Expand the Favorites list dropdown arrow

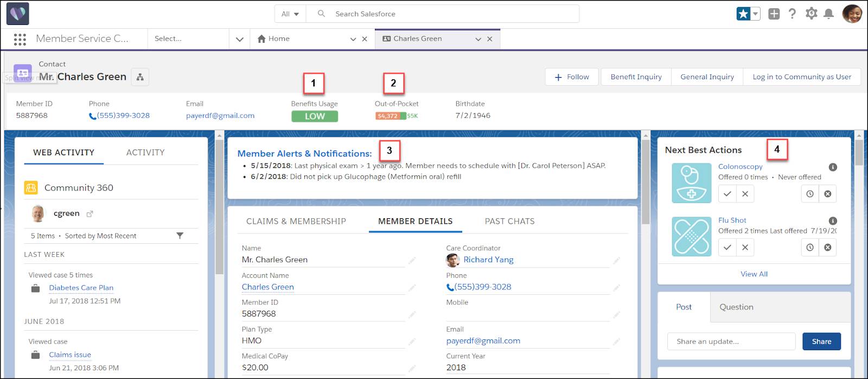tap(756, 14)
